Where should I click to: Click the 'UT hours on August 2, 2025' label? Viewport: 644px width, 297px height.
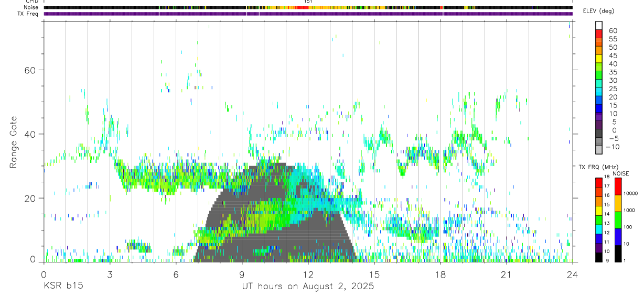[308, 287]
